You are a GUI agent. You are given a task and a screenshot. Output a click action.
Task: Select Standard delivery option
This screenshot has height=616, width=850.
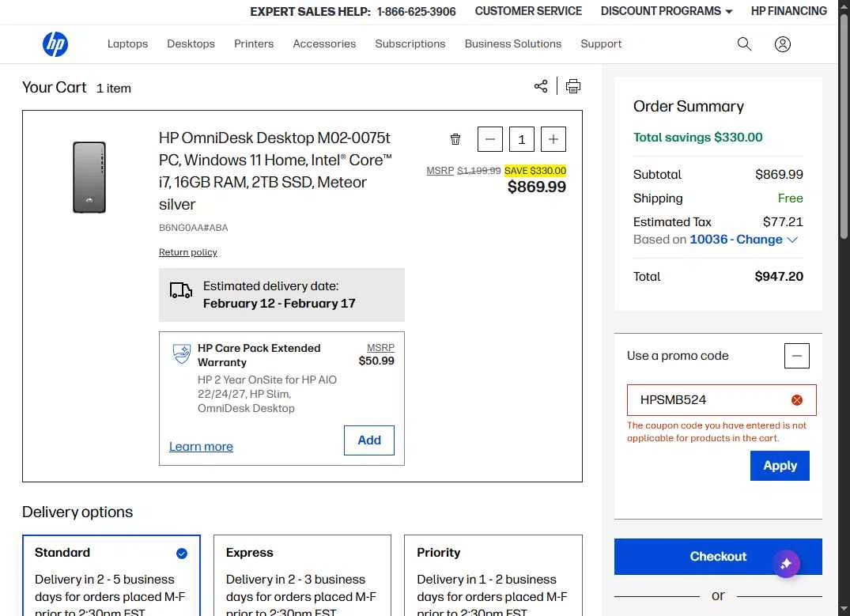[111, 576]
